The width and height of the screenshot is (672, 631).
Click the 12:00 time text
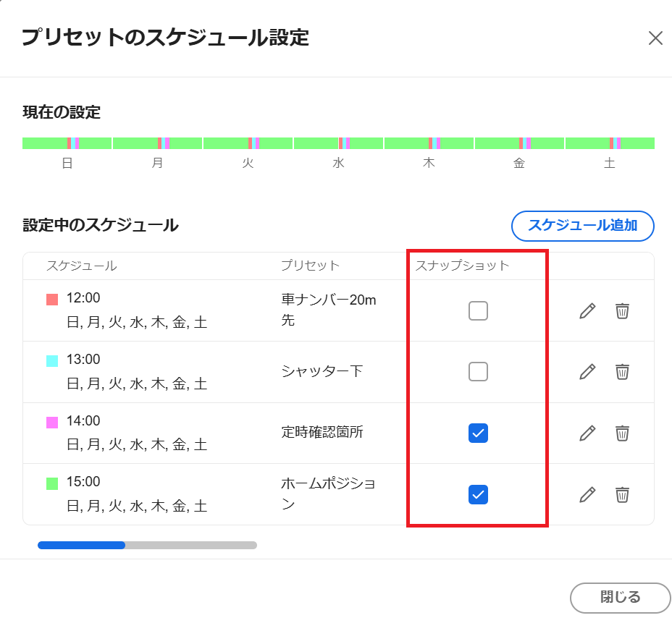pyautogui.click(x=83, y=297)
